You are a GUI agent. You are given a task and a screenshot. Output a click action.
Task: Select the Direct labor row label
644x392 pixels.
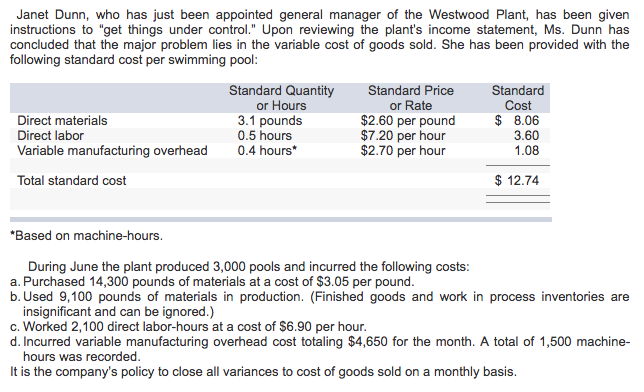coord(50,136)
